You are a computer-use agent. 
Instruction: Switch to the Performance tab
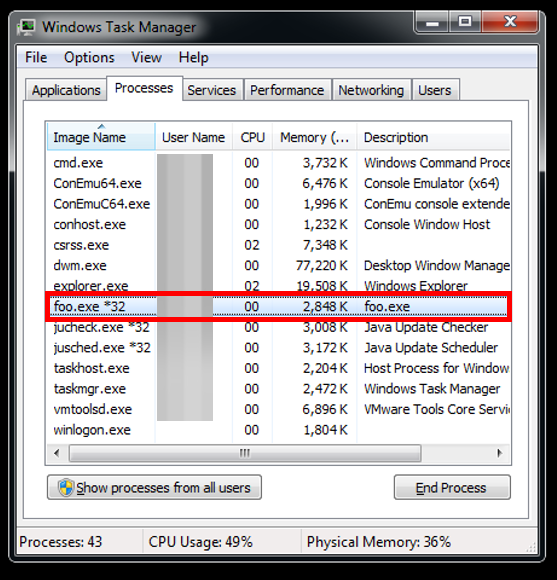(x=287, y=90)
